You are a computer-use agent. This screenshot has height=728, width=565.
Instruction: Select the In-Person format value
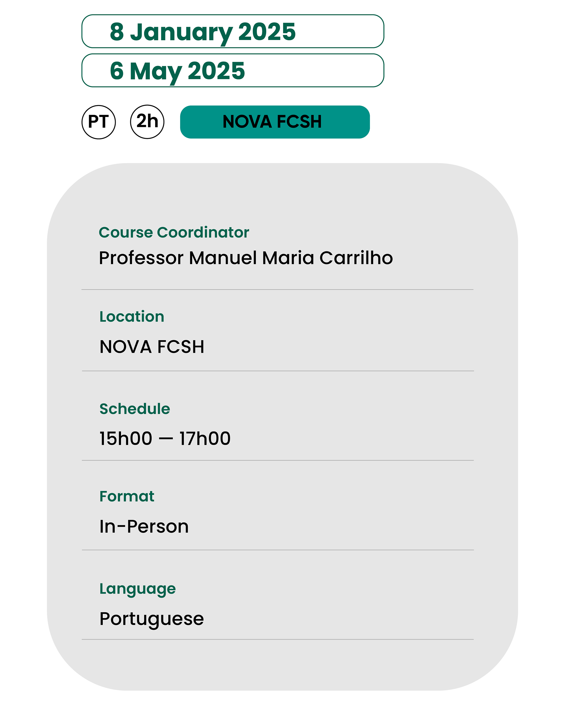[144, 527]
